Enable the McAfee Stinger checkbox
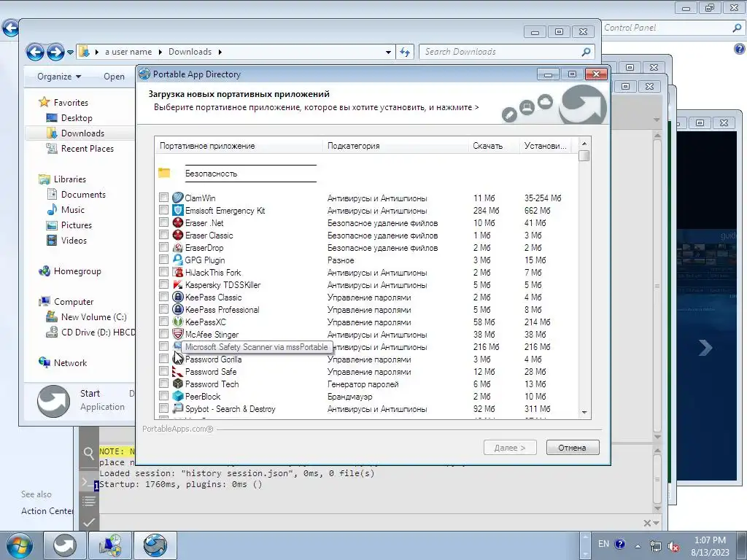 [164, 333]
